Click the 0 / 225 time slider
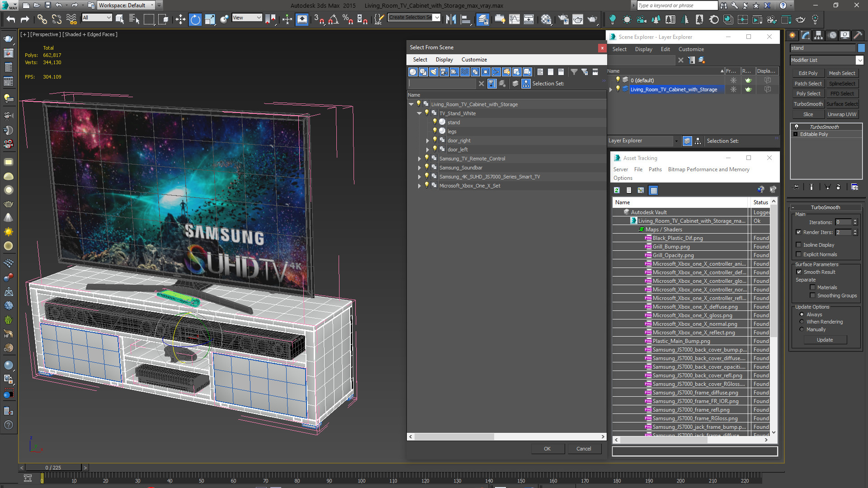Viewport: 868px width, 488px height. tap(53, 468)
